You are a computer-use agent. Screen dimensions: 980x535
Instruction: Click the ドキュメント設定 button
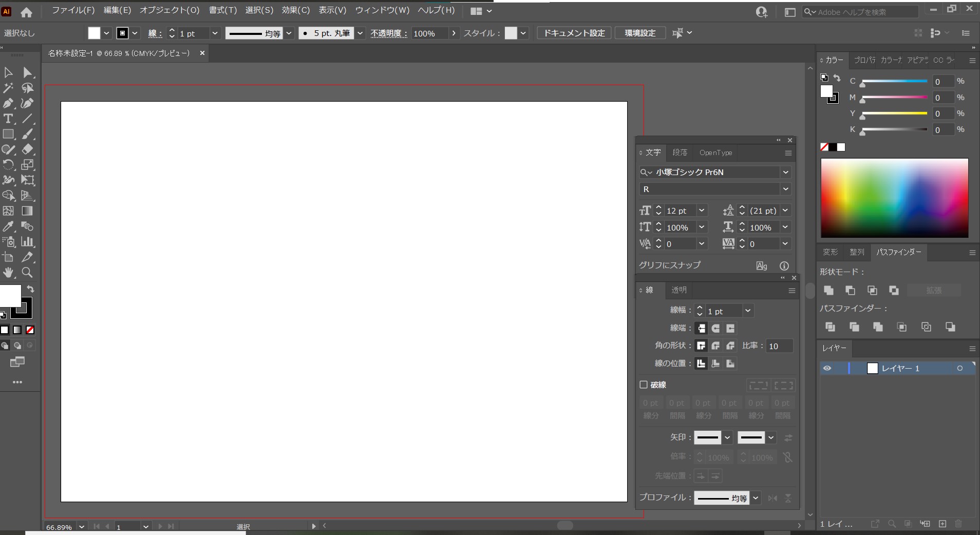574,33
